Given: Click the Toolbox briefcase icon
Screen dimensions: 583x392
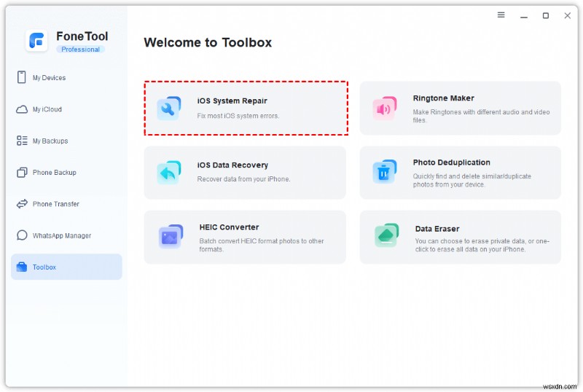Looking at the screenshot, I should [22, 267].
